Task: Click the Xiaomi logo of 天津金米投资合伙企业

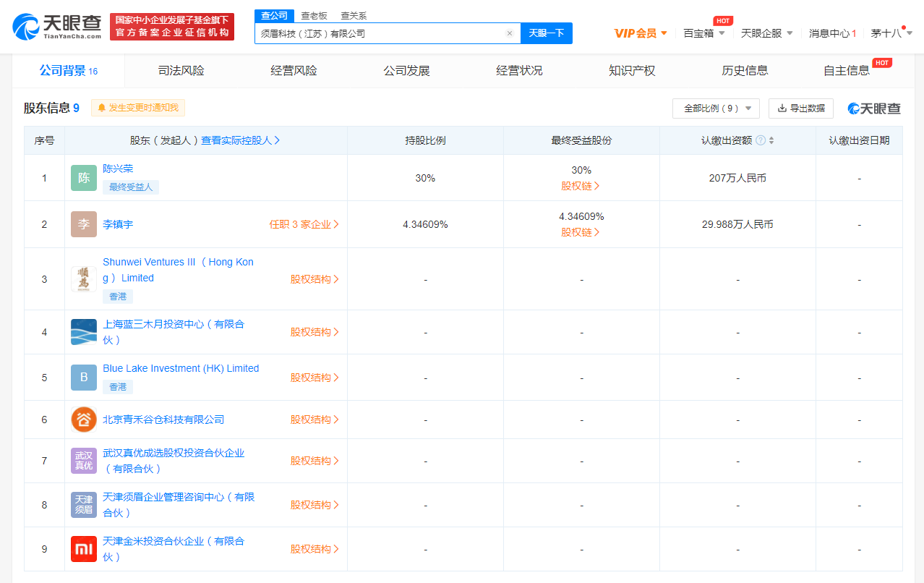Action: pyautogui.click(x=83, y=548)
